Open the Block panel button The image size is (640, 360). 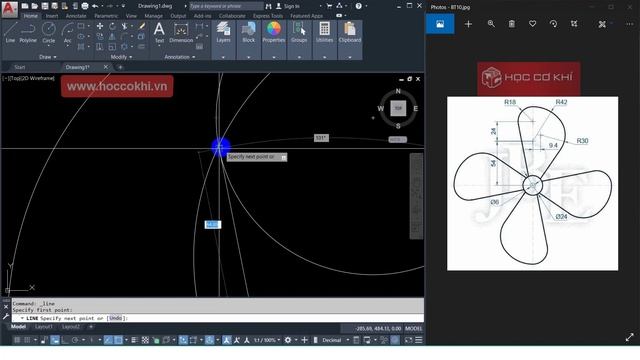[248, 32]
